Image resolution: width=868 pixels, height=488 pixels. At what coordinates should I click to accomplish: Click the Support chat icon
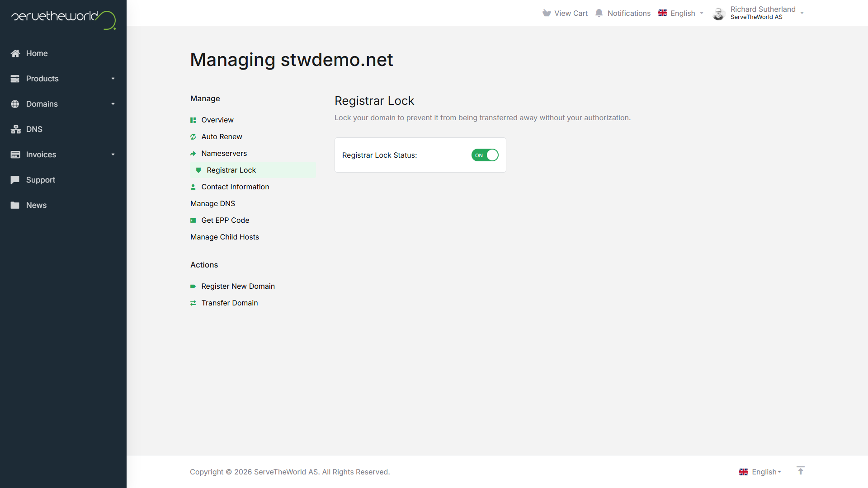[15, 180]
